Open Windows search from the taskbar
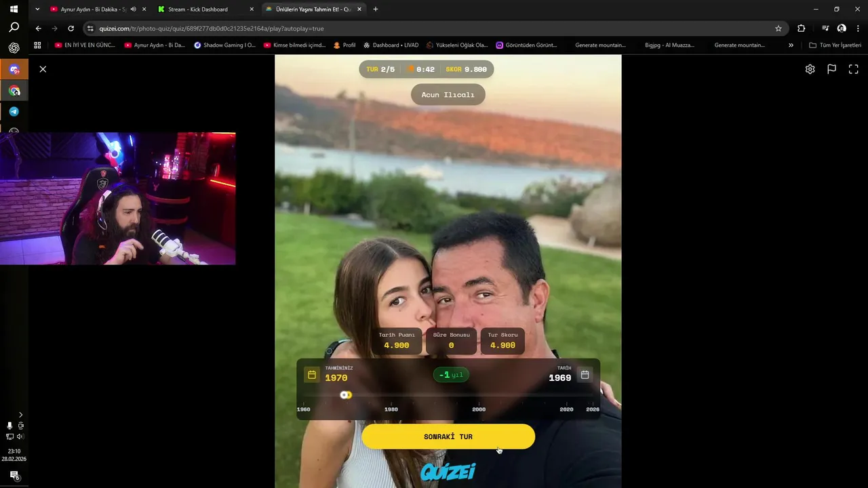868x488 pixels. coord(14,28)
